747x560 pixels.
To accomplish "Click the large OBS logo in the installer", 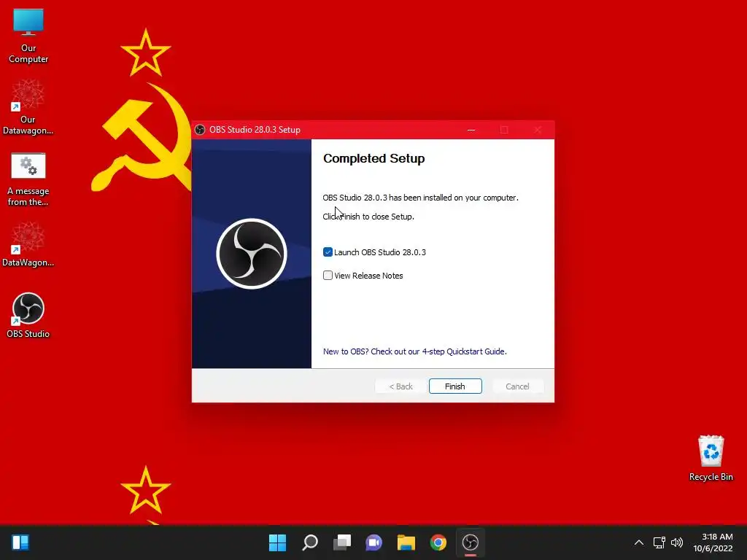I will tap(252, 254).
